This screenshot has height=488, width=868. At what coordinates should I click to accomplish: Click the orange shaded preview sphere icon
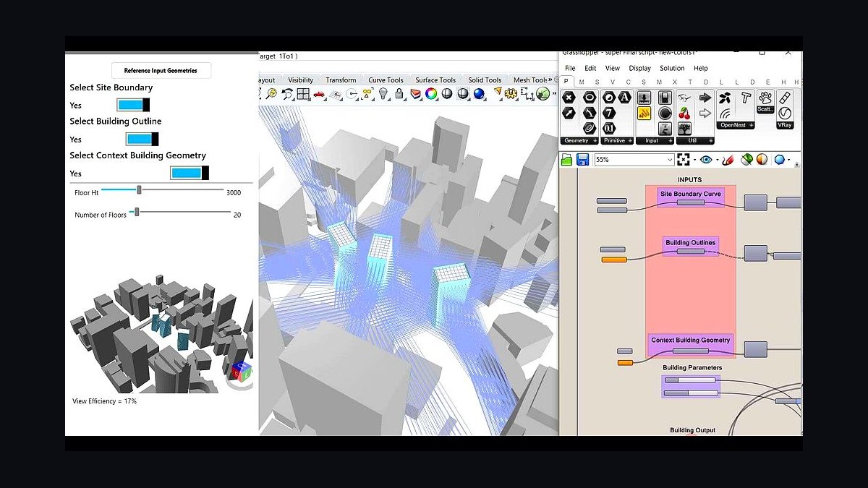coord(762,159)
